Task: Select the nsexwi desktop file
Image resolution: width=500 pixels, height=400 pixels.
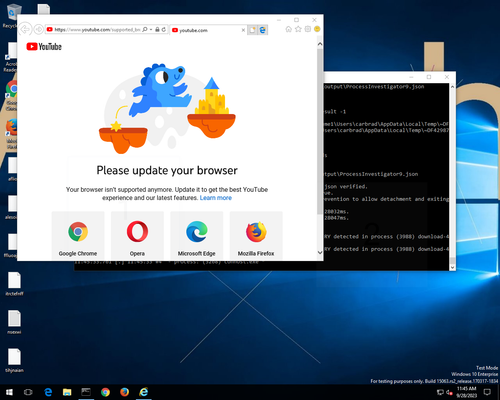Action: click(x=14, y=322)
